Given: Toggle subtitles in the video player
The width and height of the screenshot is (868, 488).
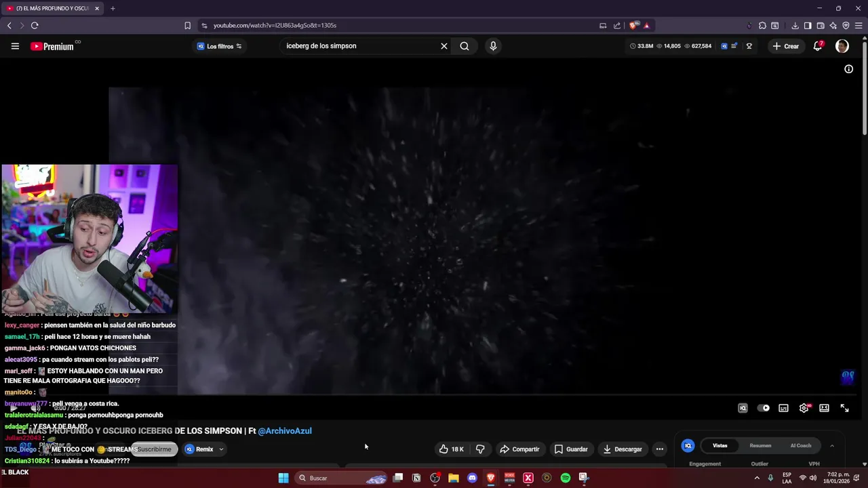Looking at the screenshot, I should tap(783, 408).
